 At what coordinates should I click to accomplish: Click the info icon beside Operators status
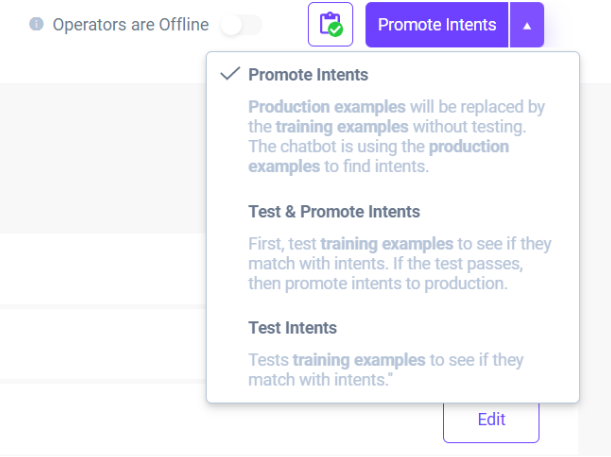click(37, 24)
